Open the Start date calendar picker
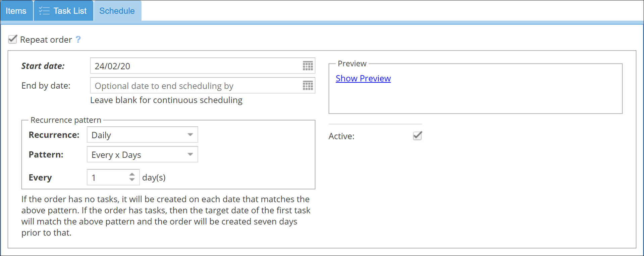 coord(308,66)
